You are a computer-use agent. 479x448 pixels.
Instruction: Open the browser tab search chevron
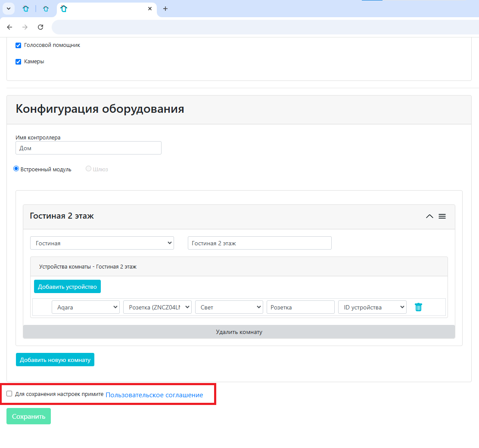point(8,9)
